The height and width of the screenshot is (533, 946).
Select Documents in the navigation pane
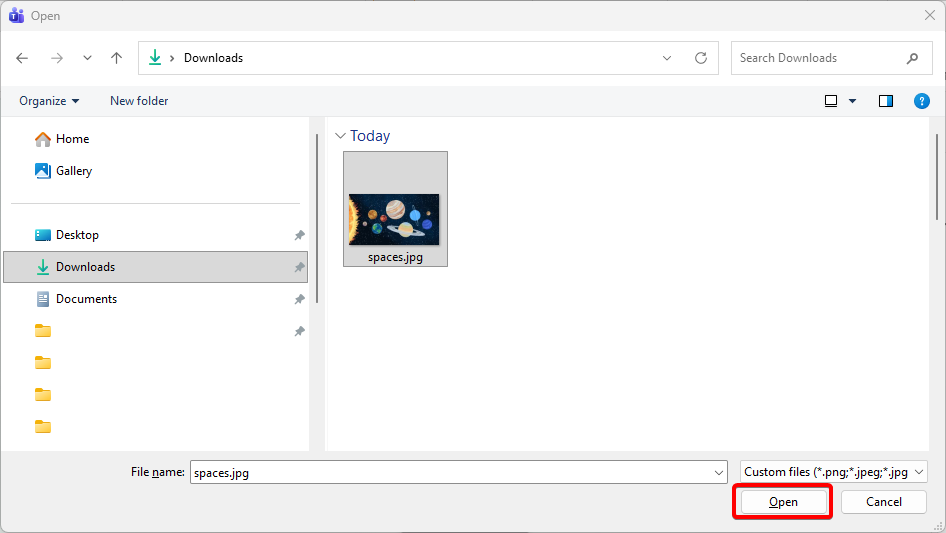click(86, 299)
